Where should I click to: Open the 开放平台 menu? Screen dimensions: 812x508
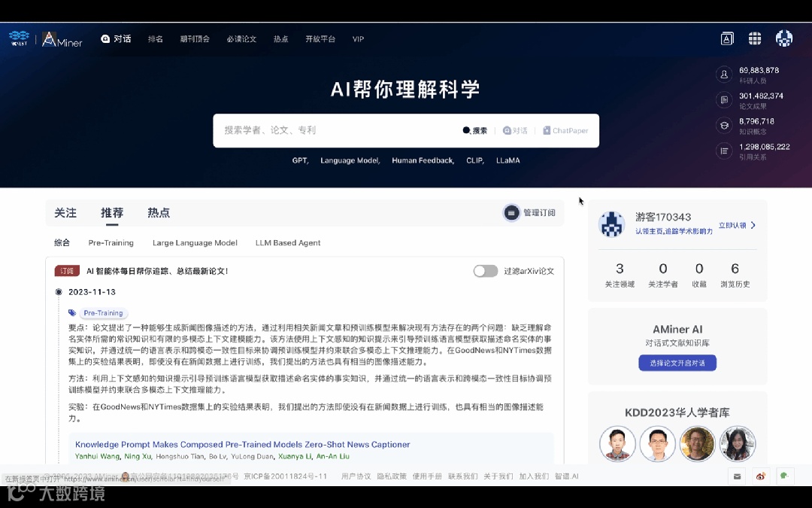click(320, 39)
